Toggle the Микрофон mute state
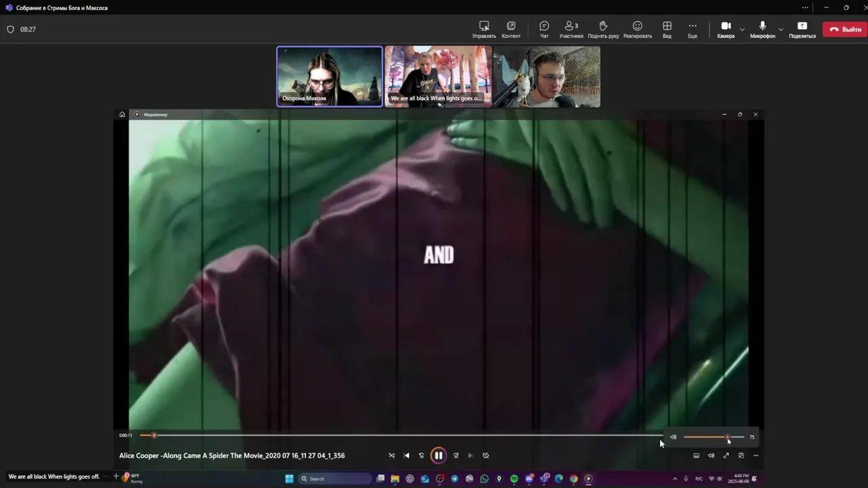The width and height of the screenshot is (868, 488). [762, 29]
